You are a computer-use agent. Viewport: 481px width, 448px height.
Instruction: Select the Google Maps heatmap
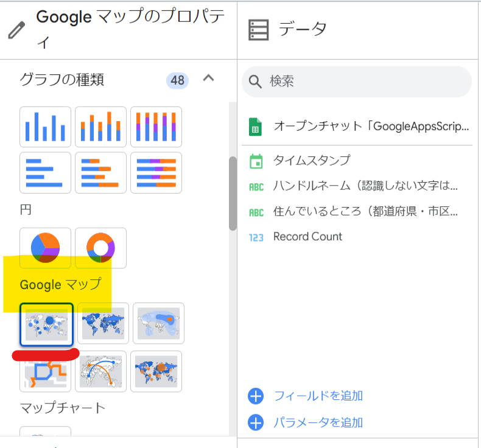click(x=158, y=323)
